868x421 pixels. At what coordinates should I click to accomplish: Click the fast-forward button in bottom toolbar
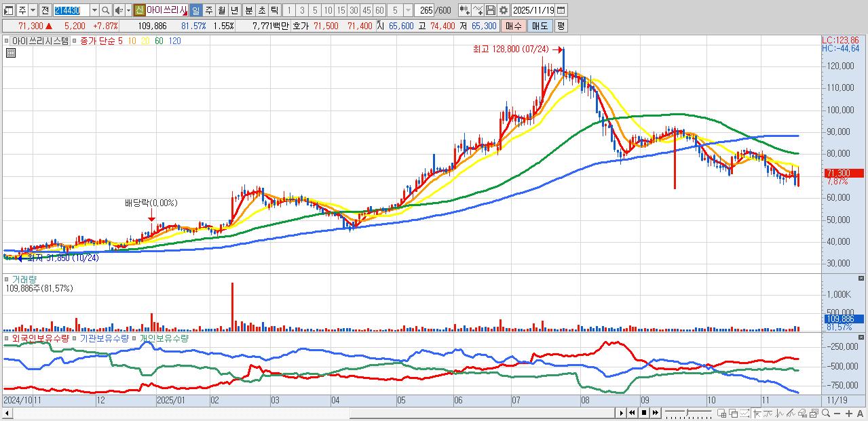point(655,413)
